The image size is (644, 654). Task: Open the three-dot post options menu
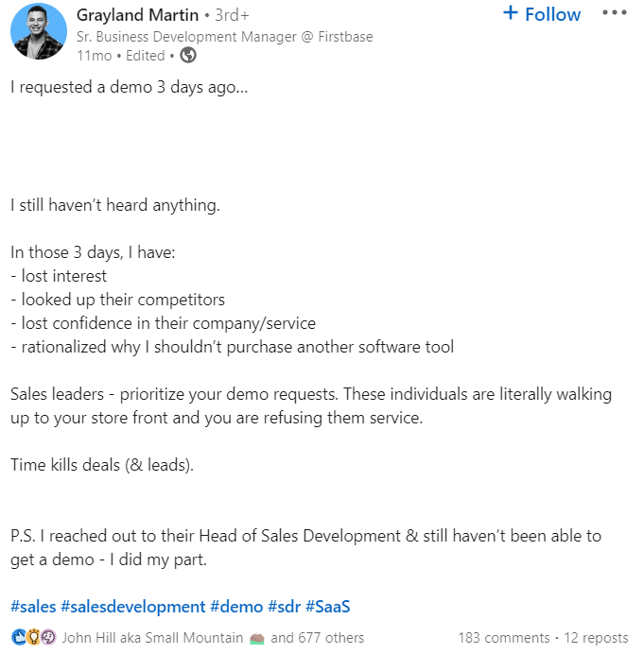point(615,12)
